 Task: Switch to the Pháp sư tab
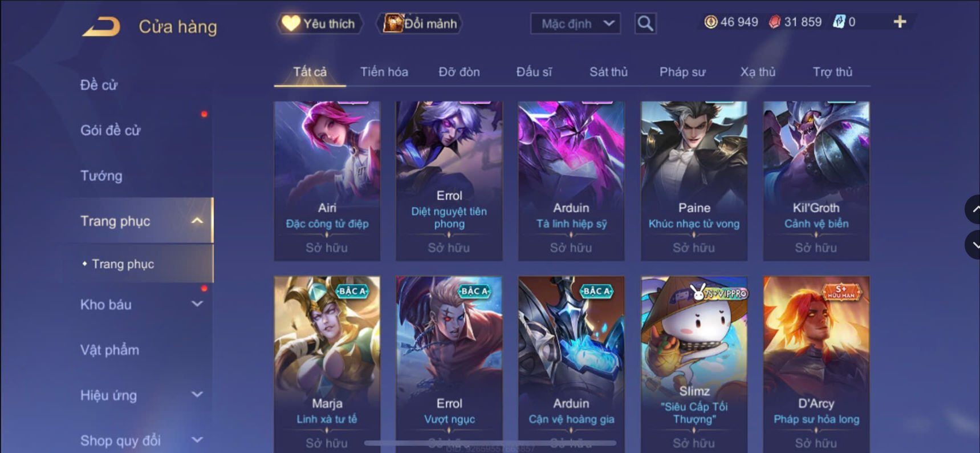pyautogui.click(x=682, y=72)
